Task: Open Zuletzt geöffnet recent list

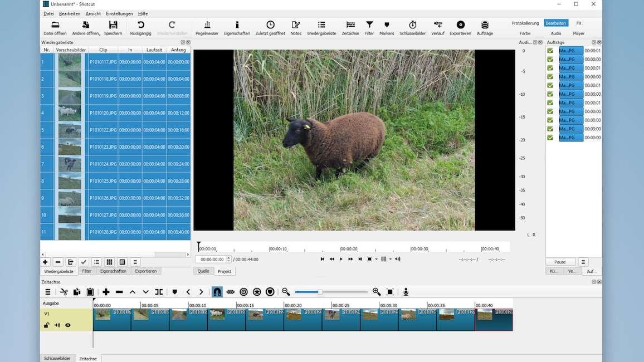Action: coord(270,28)
